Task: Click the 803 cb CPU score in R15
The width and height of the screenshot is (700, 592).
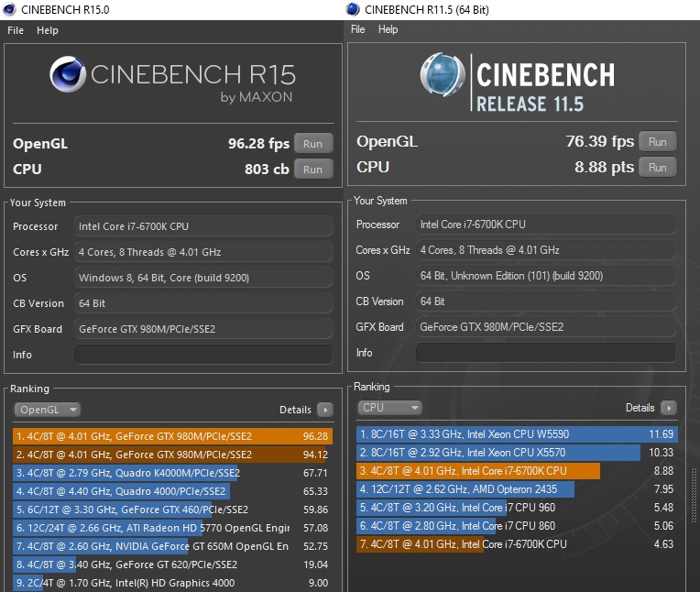Action: click(x=267, y=170)
